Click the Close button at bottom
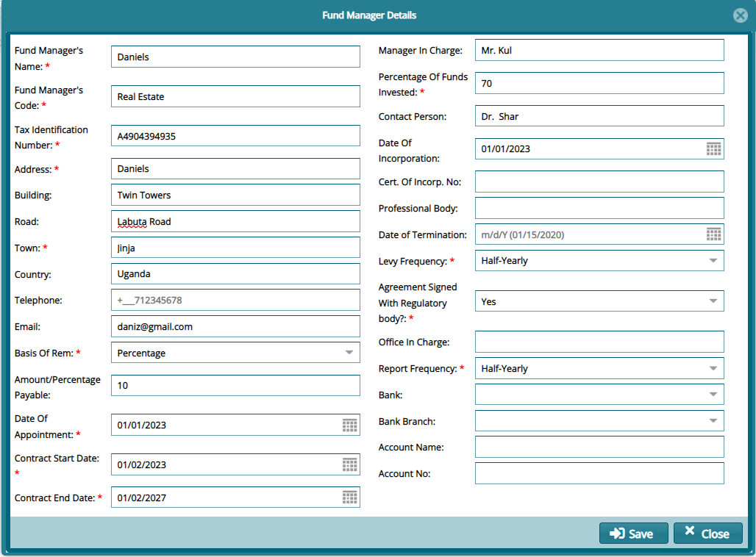 tap(707, 533)
